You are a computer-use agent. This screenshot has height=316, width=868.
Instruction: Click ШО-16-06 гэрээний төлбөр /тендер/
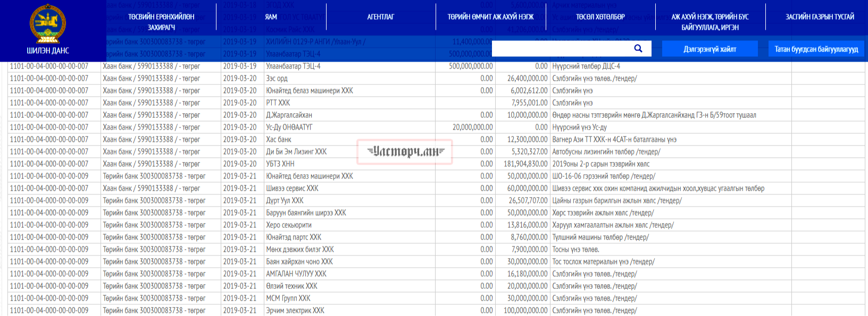click(604, 176)
